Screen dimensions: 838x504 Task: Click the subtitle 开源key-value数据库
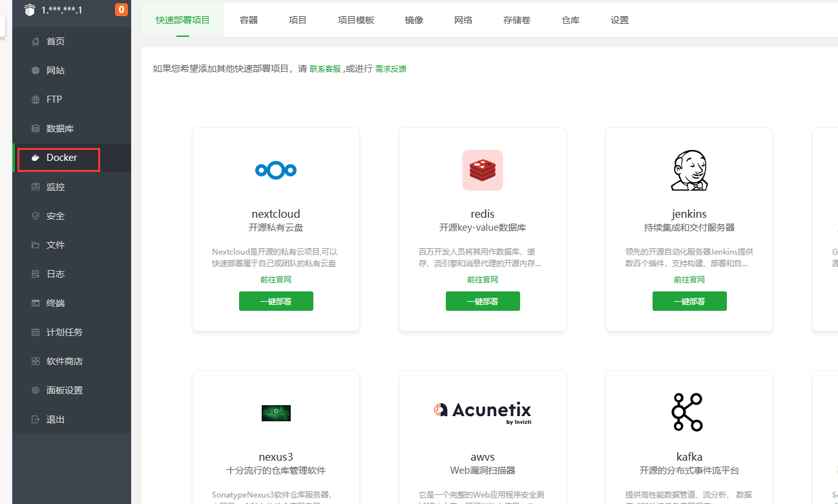[x=483, y=227]
